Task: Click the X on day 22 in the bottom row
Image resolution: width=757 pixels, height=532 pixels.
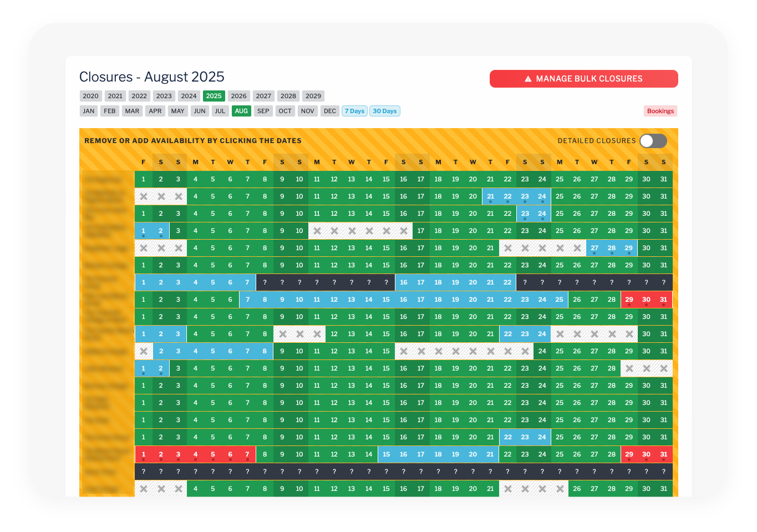Action: 508,489
